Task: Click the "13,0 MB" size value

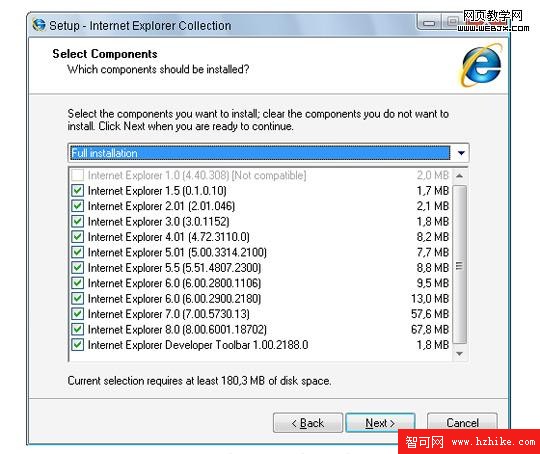Action: coord(430,298)
